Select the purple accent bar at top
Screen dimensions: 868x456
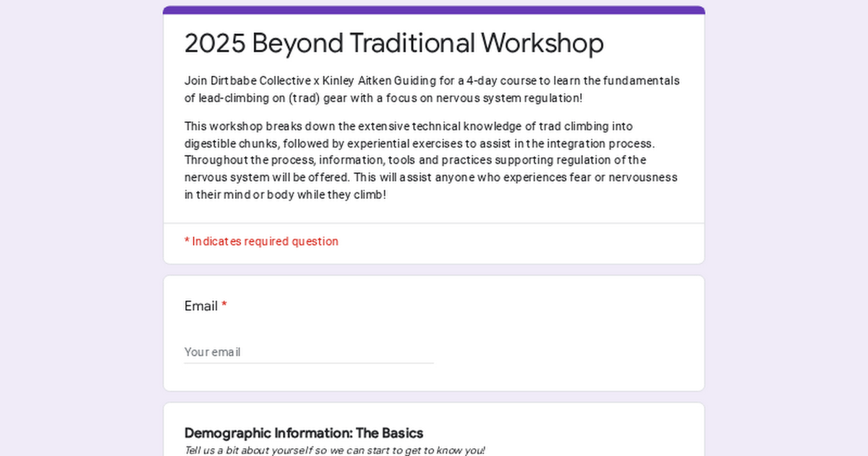click(x=433, y=9)
